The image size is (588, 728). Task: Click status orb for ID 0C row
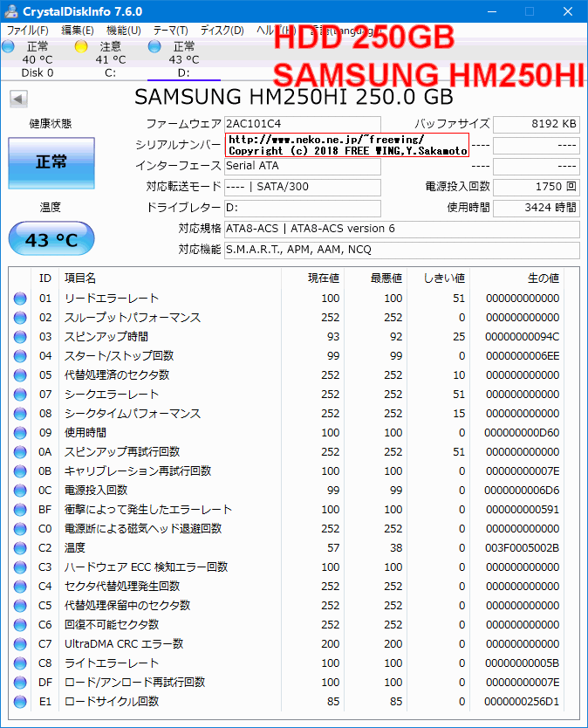tap(20, 491)
